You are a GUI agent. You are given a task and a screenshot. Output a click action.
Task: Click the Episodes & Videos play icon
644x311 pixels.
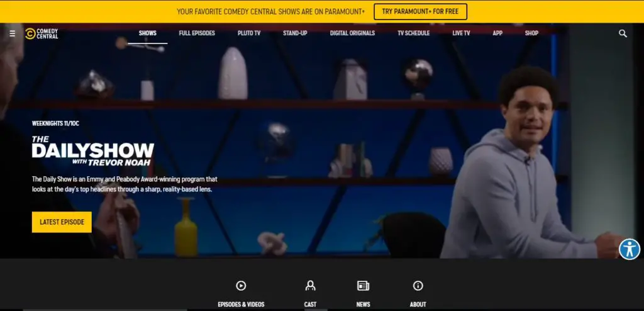[241, 285]
